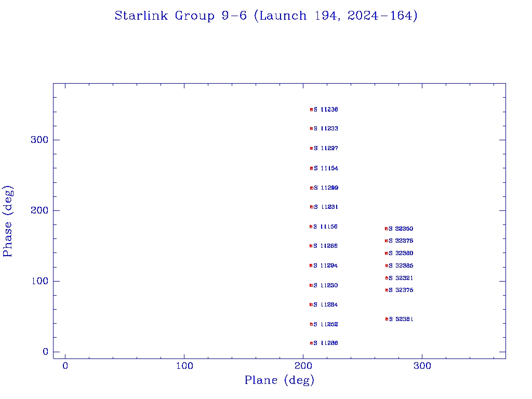
Task: Click the red marker beside S 11154
Action: coord(312,168)
